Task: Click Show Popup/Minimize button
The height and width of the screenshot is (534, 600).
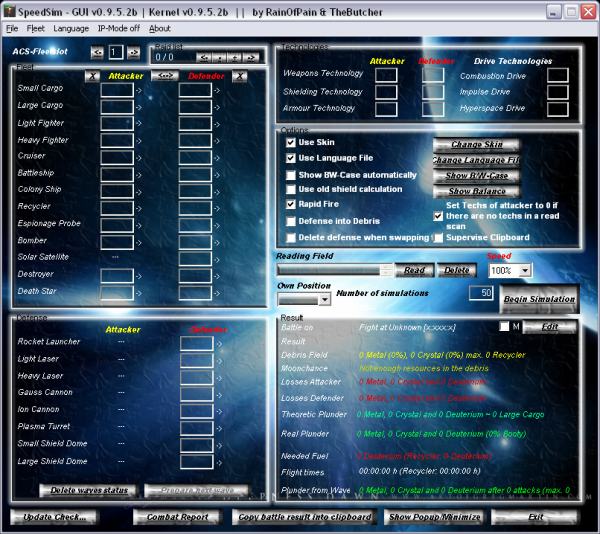Action: coord(434,517)
